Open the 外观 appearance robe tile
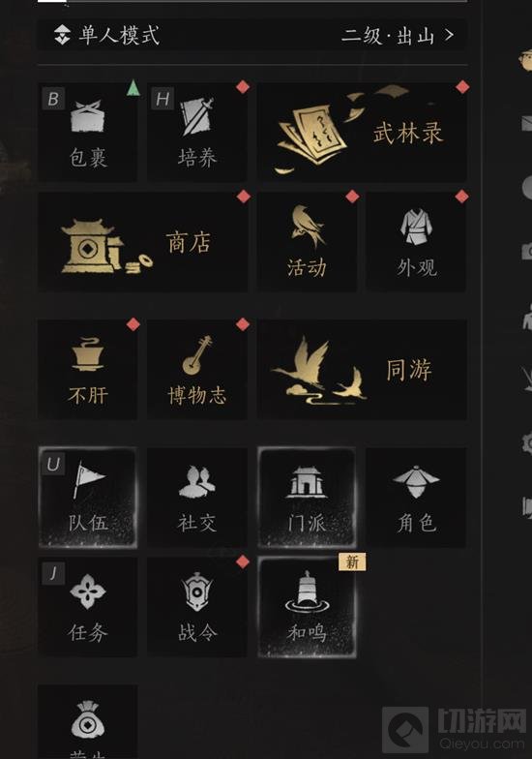 click(416, 242)
